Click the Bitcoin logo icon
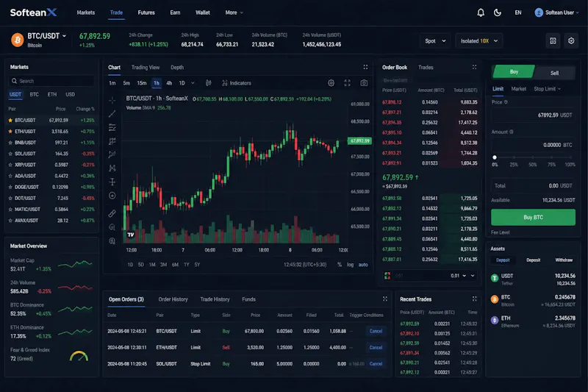This screenshot has width=588, height=392. (17, 40)
